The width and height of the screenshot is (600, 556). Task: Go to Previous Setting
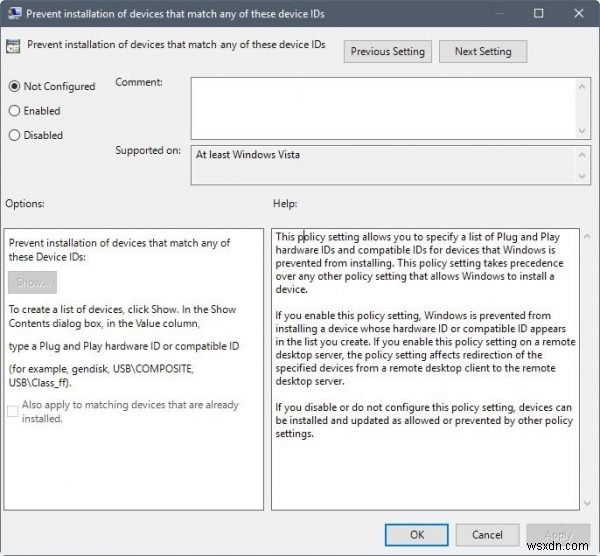pyautogui.click(x=388, y=52)
